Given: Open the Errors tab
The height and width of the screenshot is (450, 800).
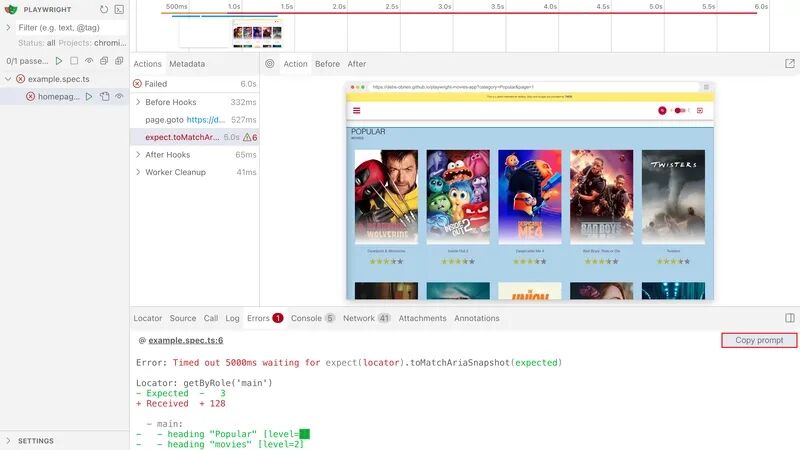Looking at the screenshot, I should pyautogui.click(x=265, y=318).
